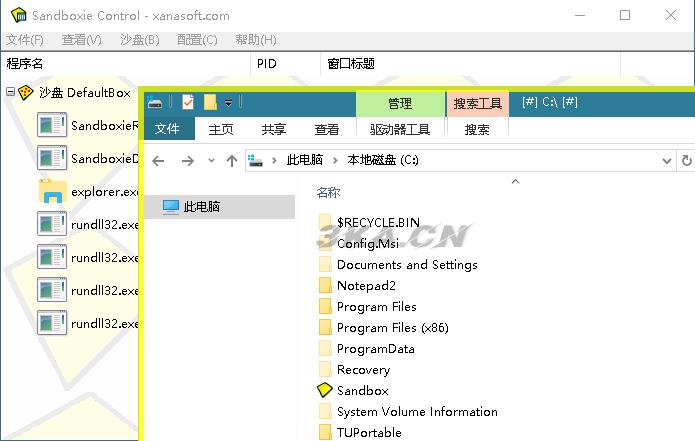Screen dimensions: 695x441
Task: Select the Program Files folder
Action: pos(376,307)
